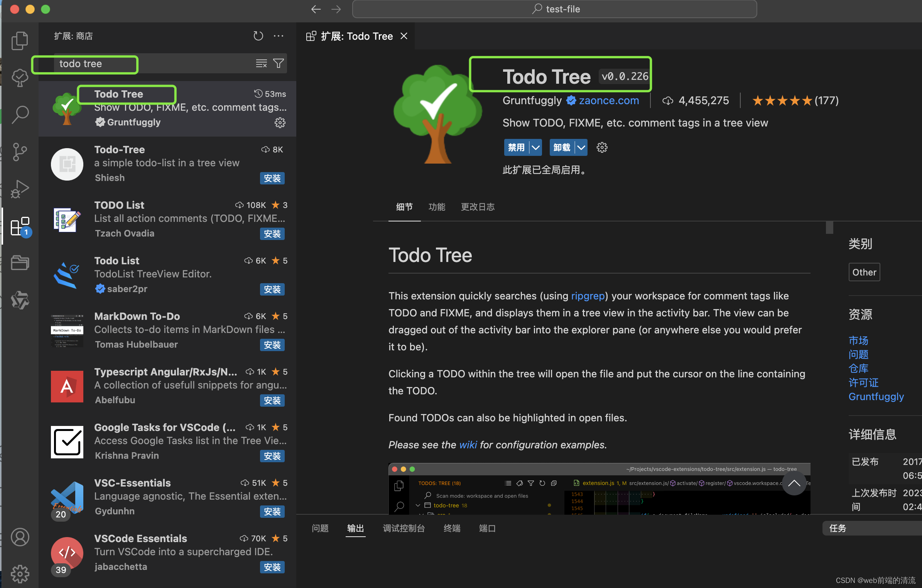Open the wiki link for configuration examples
922x588 pixels.
(x=468, y=444)
